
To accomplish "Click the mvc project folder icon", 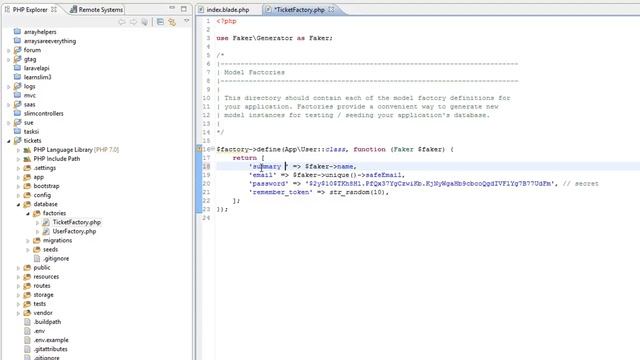I will pos(17,95).
